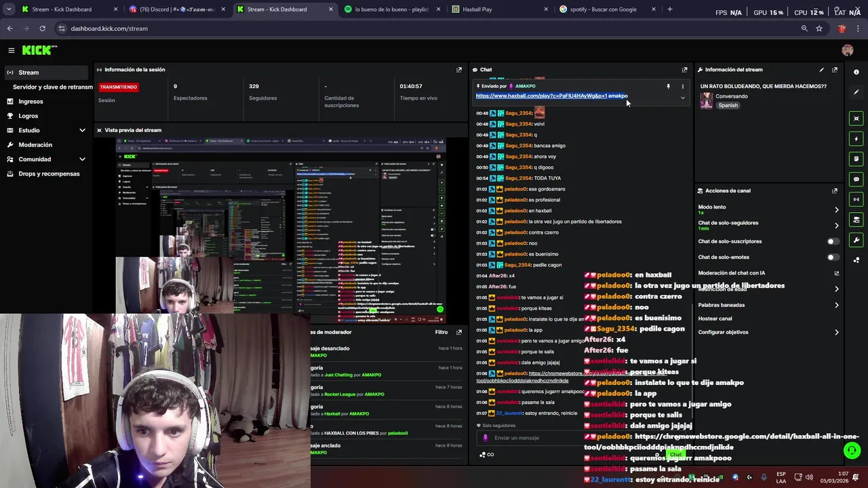Screen dimensions: 868x488
Task: Open the haxball.com link in pinned message
Action: coord(541,96)
